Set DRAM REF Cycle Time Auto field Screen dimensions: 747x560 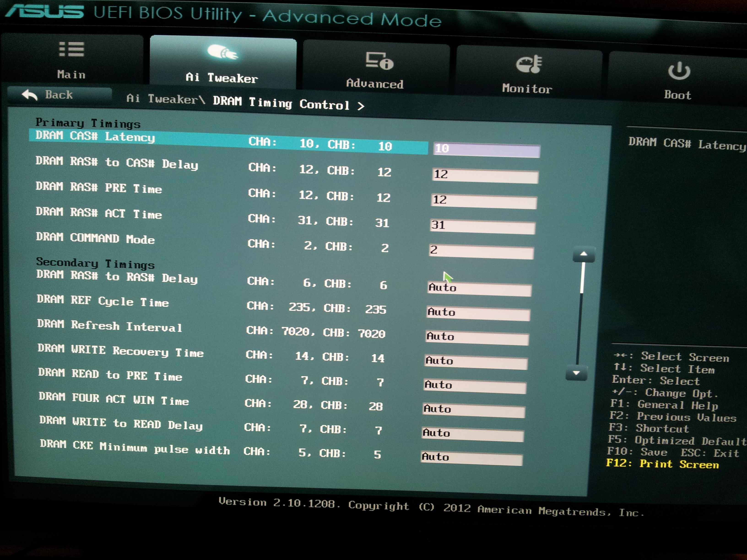[478, 314]
